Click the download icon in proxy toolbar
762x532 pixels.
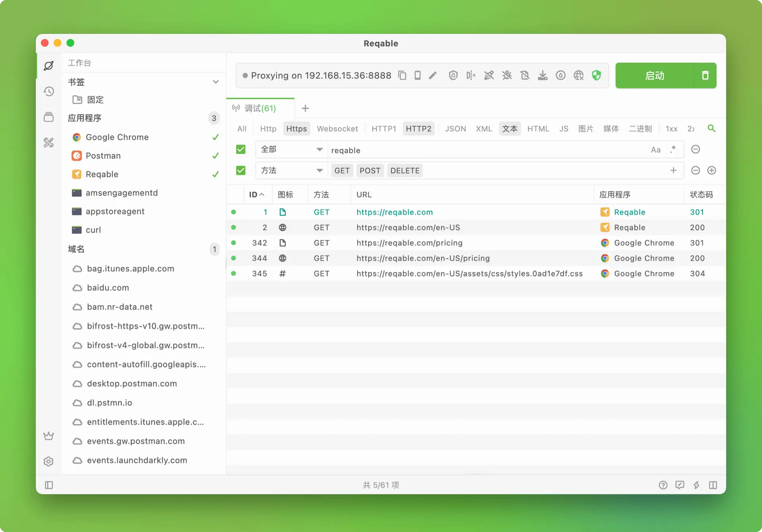(543, 75)
